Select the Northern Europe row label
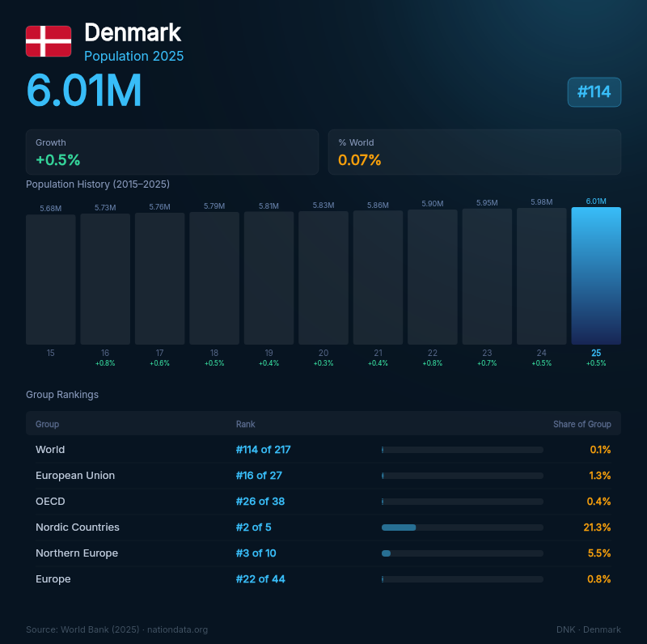 coord(77,553)
